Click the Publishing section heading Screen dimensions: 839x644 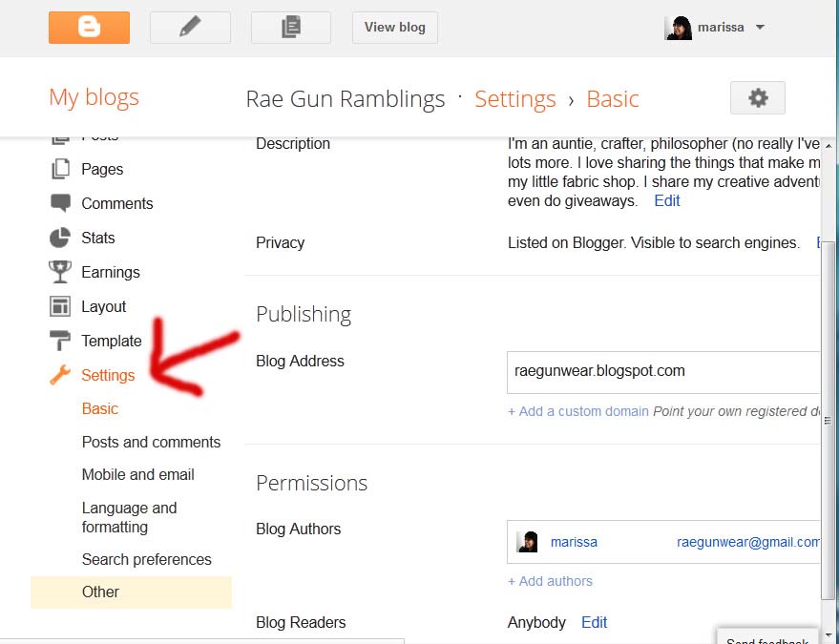pos(304,315)
